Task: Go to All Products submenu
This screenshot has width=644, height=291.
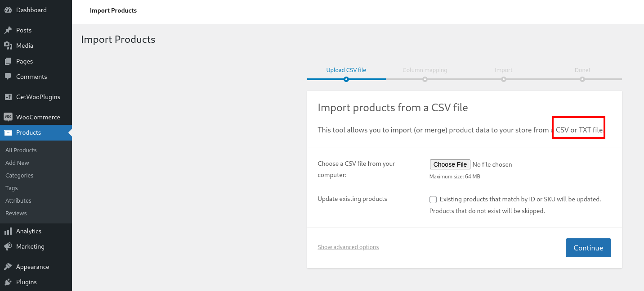Action: (21, 150)
